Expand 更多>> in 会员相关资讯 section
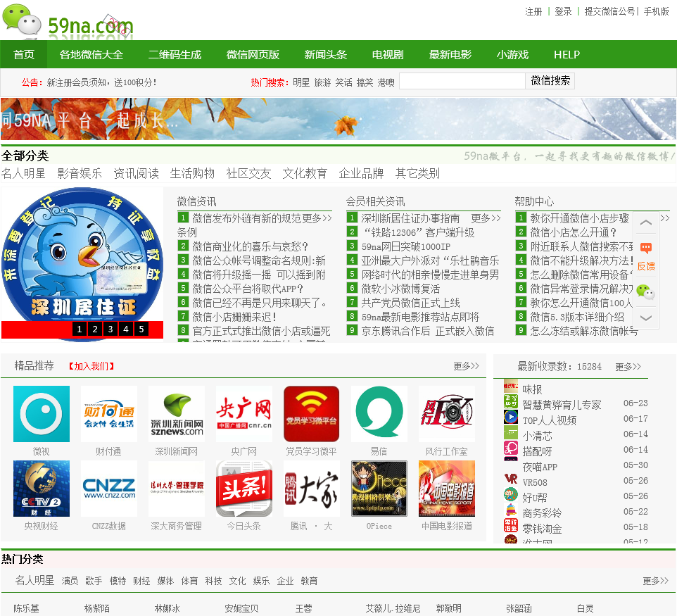The height and width of the screenshot is (616, 677). (x=486, y=218)
